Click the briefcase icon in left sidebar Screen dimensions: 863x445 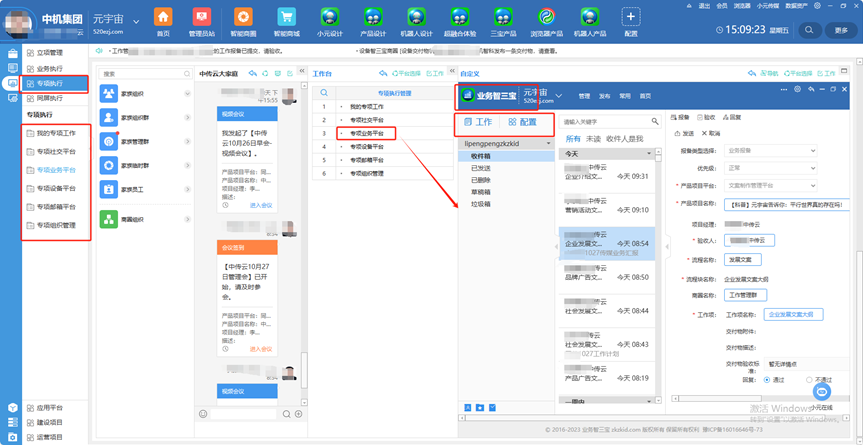tap(12, 53)
